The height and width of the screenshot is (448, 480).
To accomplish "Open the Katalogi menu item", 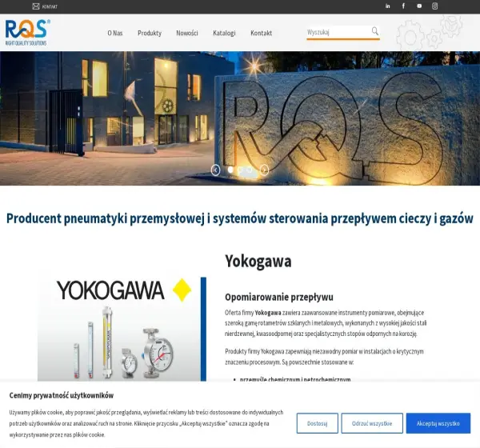I will [224, 33].
